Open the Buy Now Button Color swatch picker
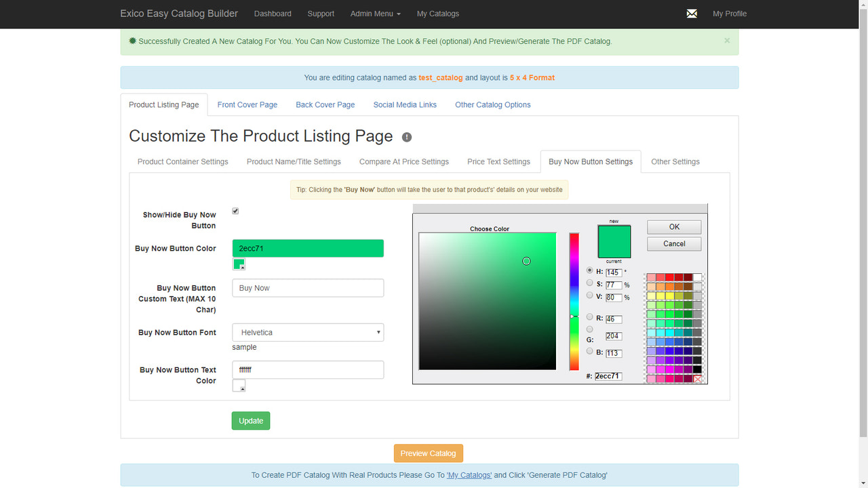 (238, 264)
